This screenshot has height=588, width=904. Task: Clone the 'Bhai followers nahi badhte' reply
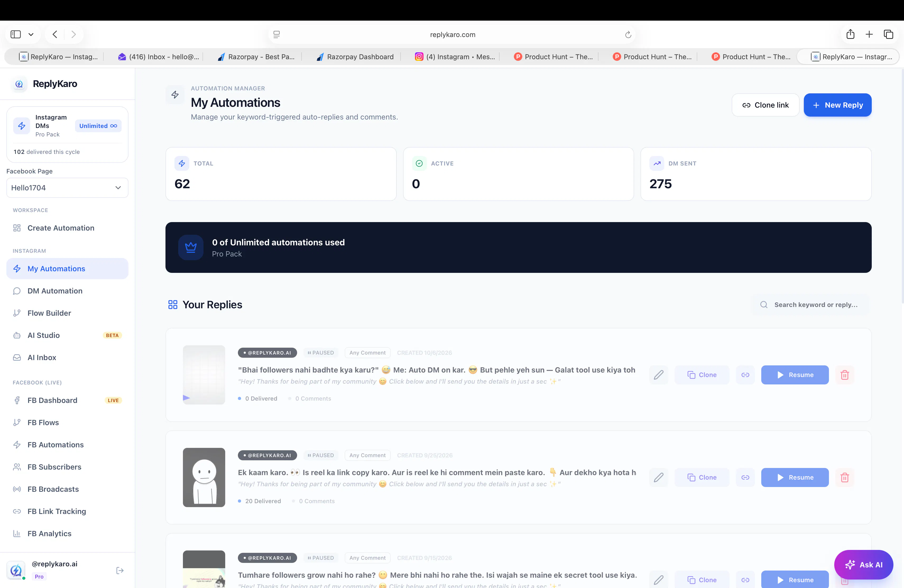click(702, 375)
